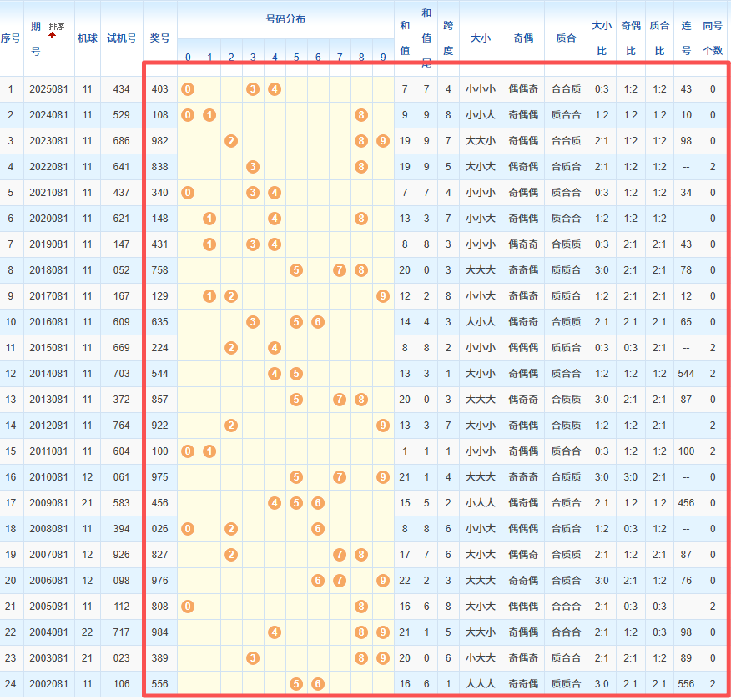Select orange ball 6 in row 2016081
Screen dimensions: 731x700
[x=318, y=322]
